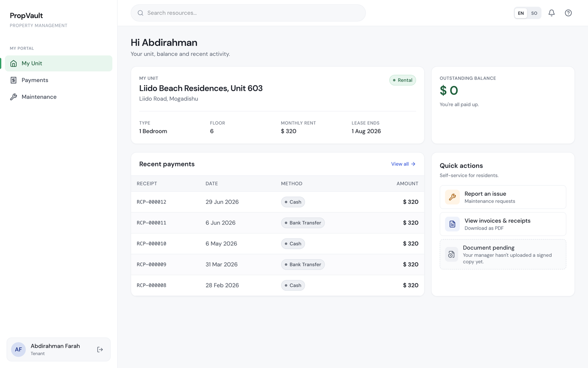Switch language to SO
Image resolution: width=588 pixels, height=368 pixels.
pyautogui.click(x=534, y=13)
